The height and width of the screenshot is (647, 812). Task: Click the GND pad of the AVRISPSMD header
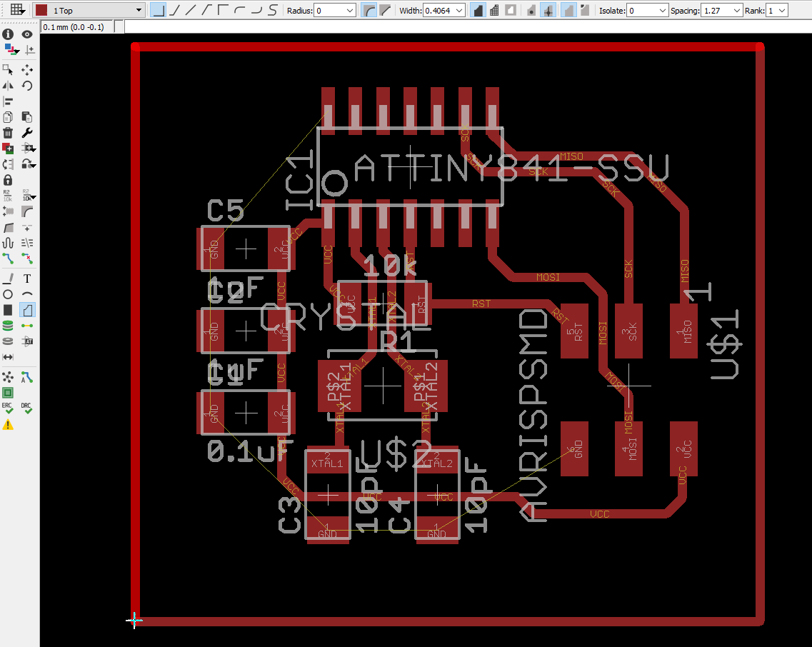(x=574, y=448)
